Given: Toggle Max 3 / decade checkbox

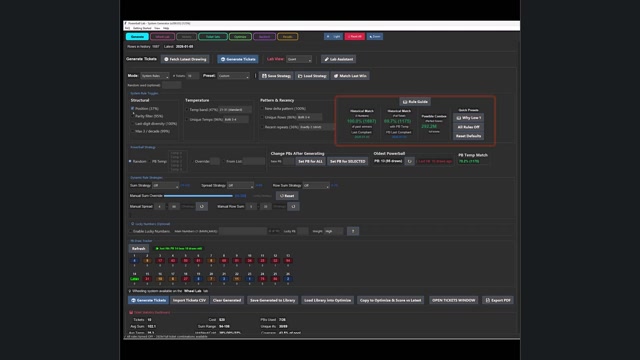Looking at the screenshot, I should (133, 131).
